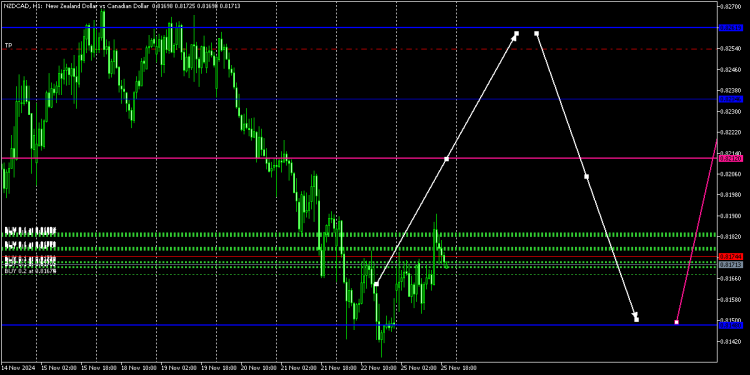The image size is (750, 375).
Task: Click the 21 Nov 18:00 time axis label
Action: [339, 368]
